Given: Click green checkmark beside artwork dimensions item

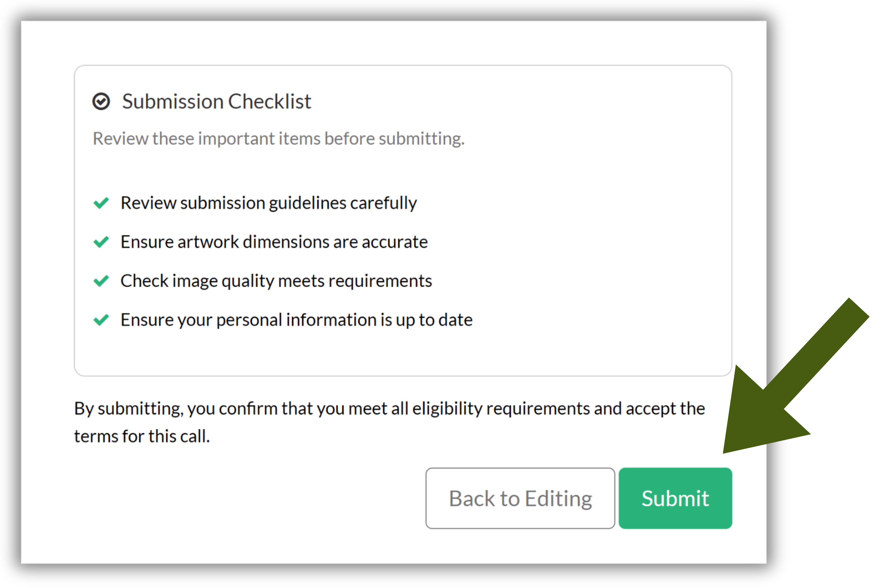Looking at the screenshot, I should pos(101,242).
